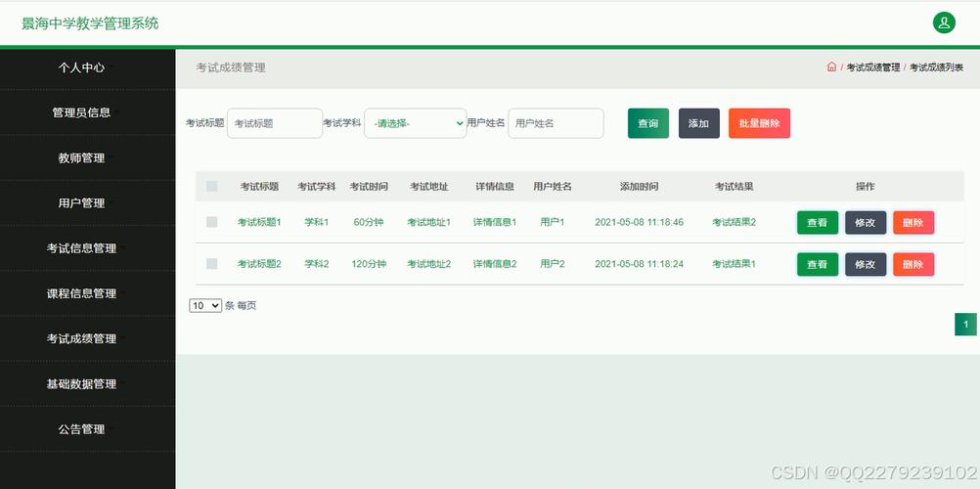Click the 添加 add button

[698, 123]
